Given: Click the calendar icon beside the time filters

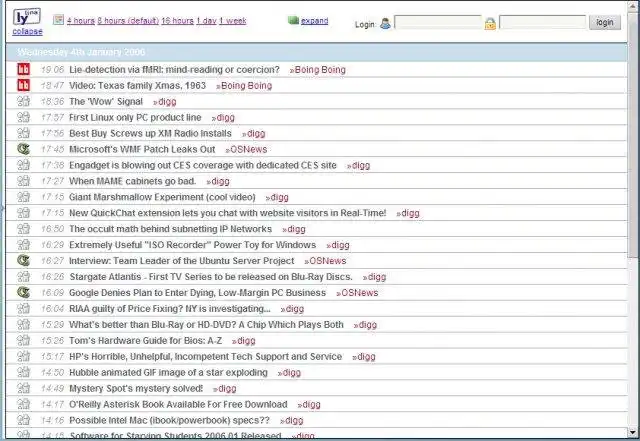Looking at the screenshot, I should point(59,20).
